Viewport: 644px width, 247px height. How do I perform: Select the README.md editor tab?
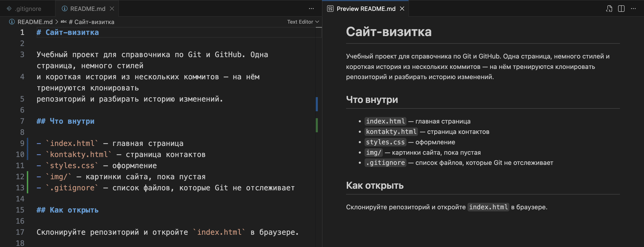(87, 9)
